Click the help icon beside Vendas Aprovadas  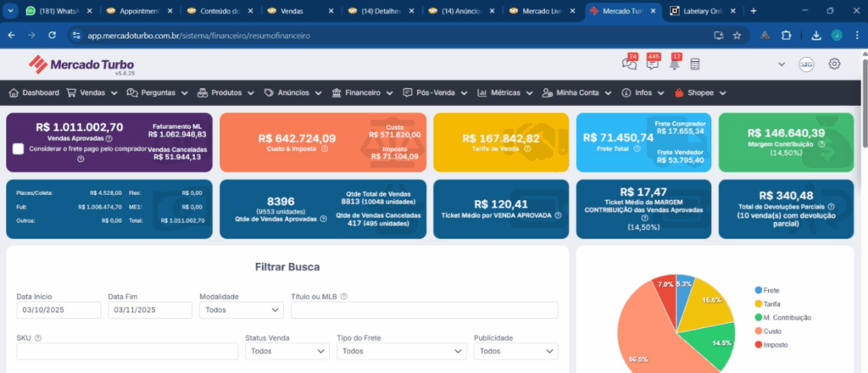click(x=109, y=137)
